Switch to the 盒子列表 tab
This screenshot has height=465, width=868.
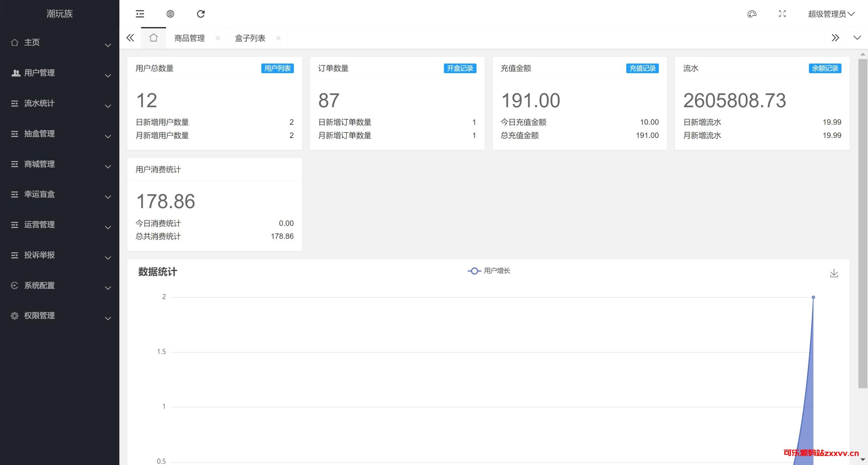[250, 38]
